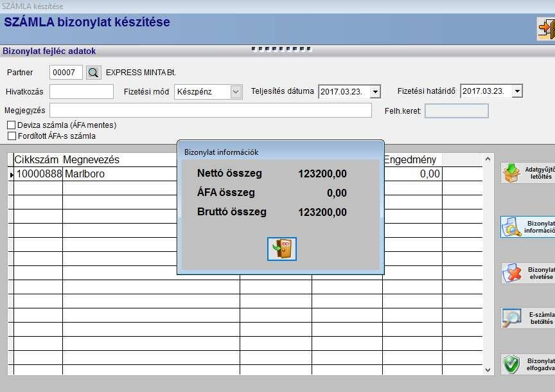Accept the document with Bizonylat elfogadva
Image resolution: width=555 pixels, height=392 pixels.
tap(528, 364)
